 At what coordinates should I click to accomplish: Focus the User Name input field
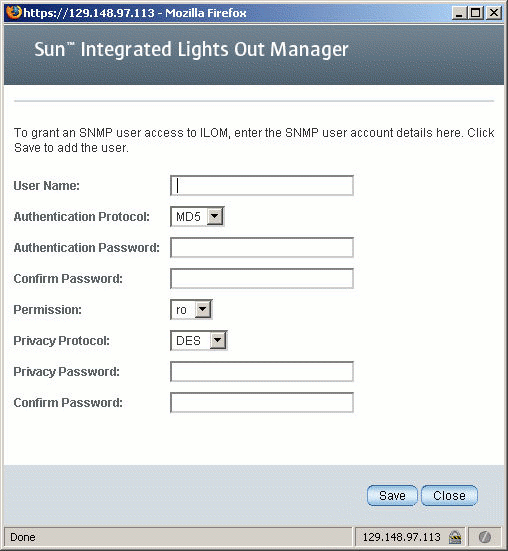(x=262, y=186)
